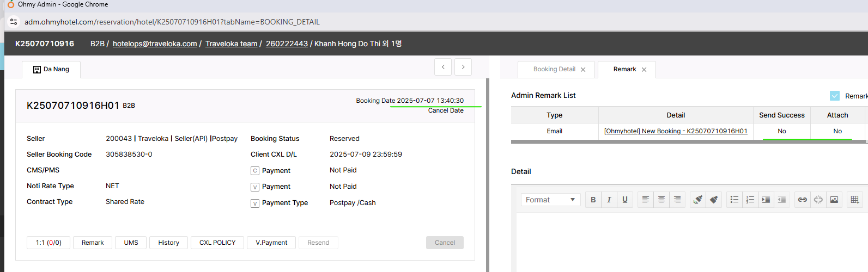Open the CXL POLICY button

tap(217, 243)
